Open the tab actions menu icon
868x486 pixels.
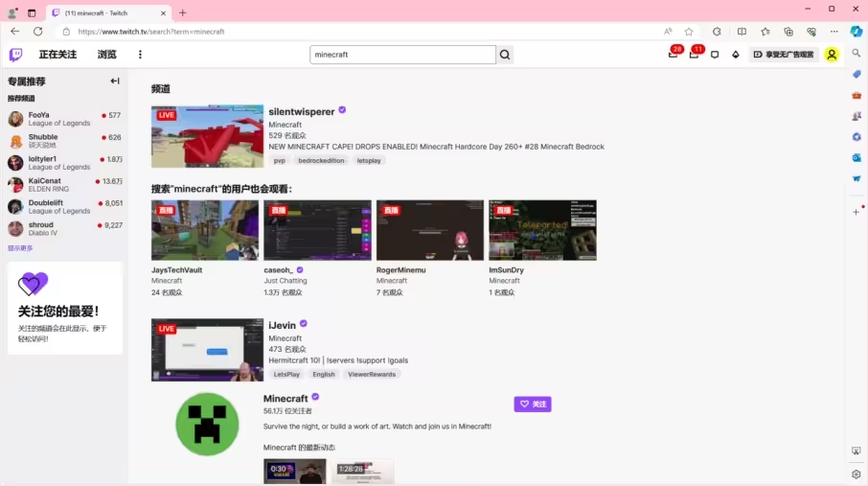(32, 12)
